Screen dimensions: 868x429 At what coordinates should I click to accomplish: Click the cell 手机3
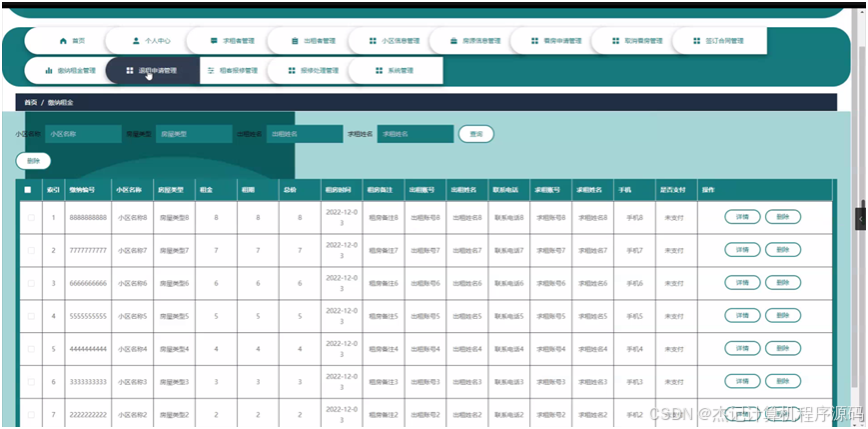[x=634, y=382]
